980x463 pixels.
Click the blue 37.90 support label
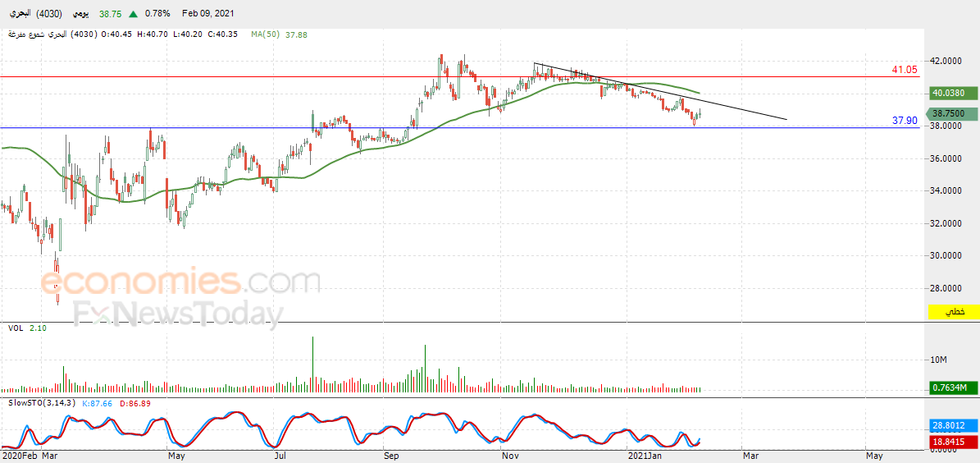(x=904, y=121)
